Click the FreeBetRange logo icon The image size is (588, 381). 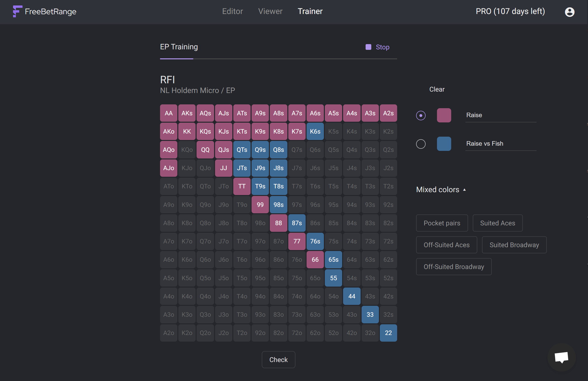click(x=17, y=11)
